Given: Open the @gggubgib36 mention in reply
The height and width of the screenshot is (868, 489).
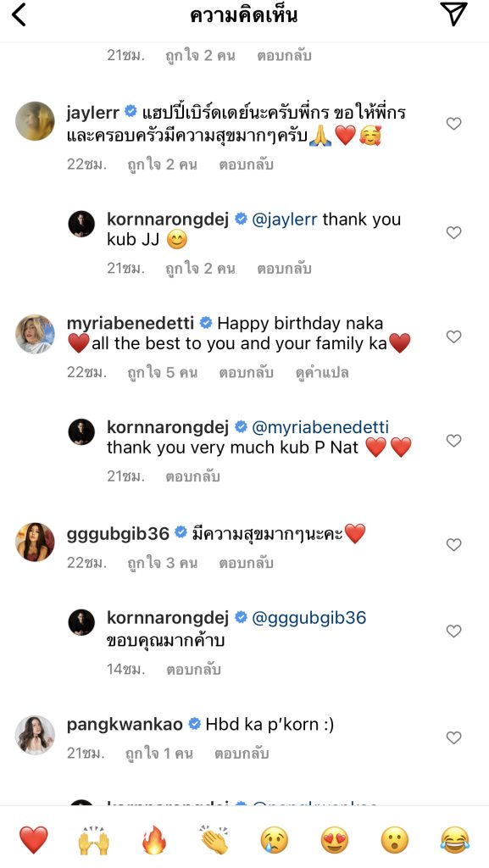Looking at the screenshot, I should [x=308, y=618].
